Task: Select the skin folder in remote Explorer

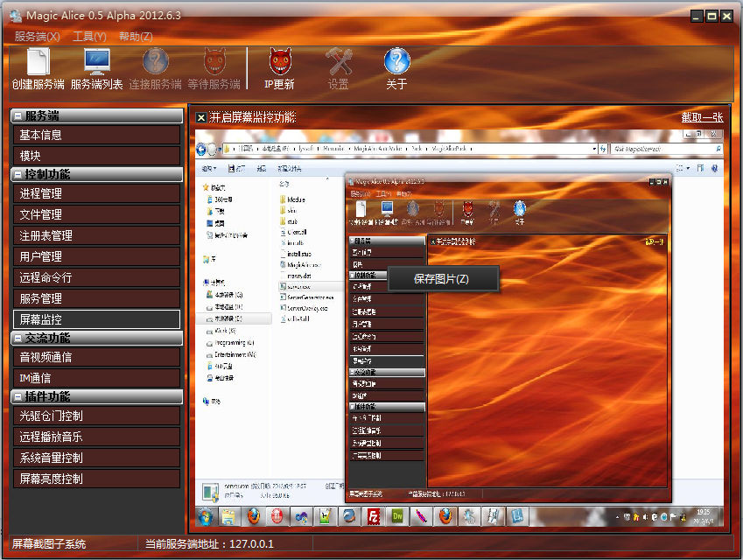Action: (288, 210)
